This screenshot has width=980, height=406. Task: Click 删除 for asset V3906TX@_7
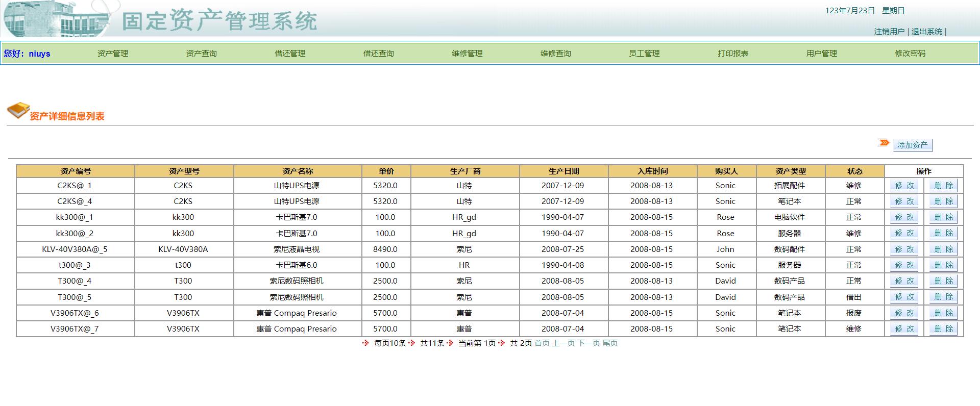coord(943,329)
